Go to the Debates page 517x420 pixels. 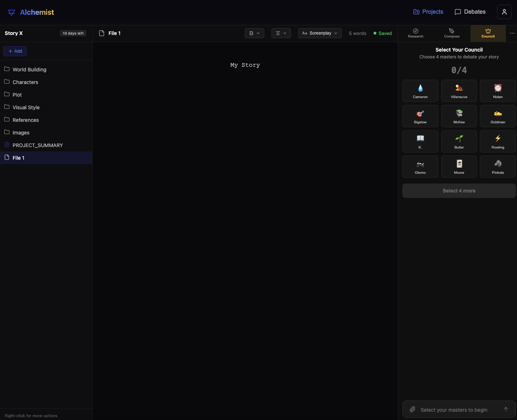pyautogui.click(x=470, y=12)
